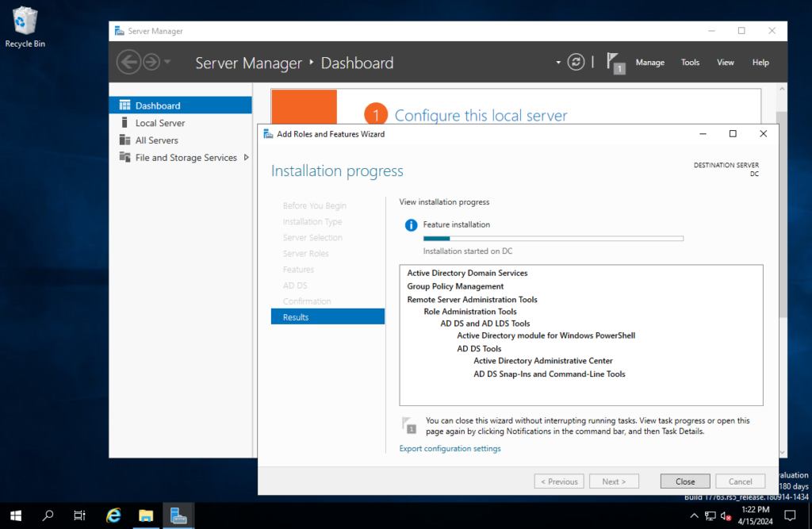
Task: Click 'Role Administration Tools' entry
Action: point(470,312)
